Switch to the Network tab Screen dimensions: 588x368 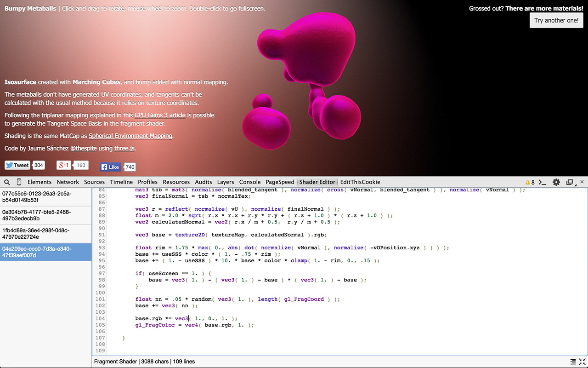[x=68, y=182]
